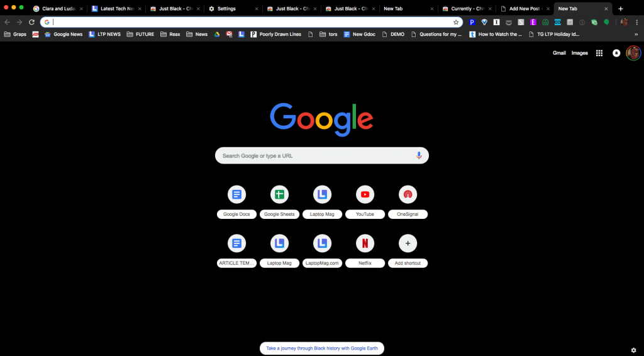Close the Add New Post tab
Screen dimensions: 644x356
click(x=548, y=9)
